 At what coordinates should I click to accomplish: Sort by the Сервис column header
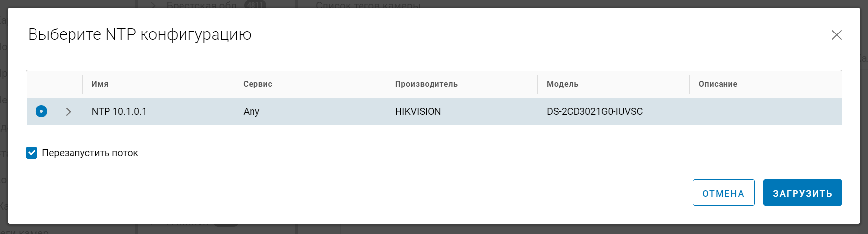pyautogui.click(x=257, y=84)
